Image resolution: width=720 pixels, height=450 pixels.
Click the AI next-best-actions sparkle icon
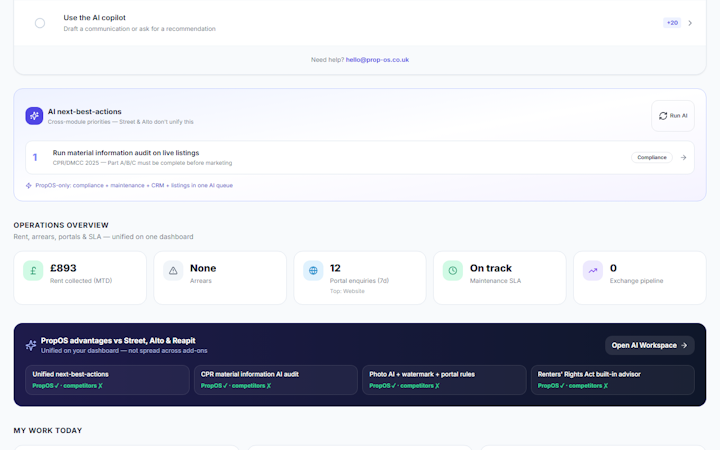34,116
